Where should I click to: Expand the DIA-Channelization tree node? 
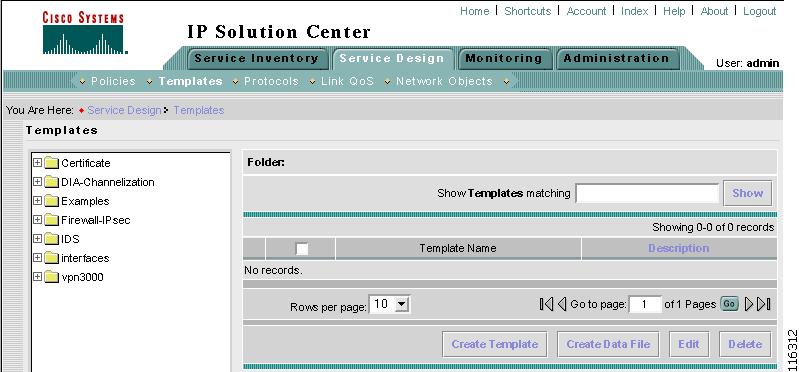(x=37, y=182)
